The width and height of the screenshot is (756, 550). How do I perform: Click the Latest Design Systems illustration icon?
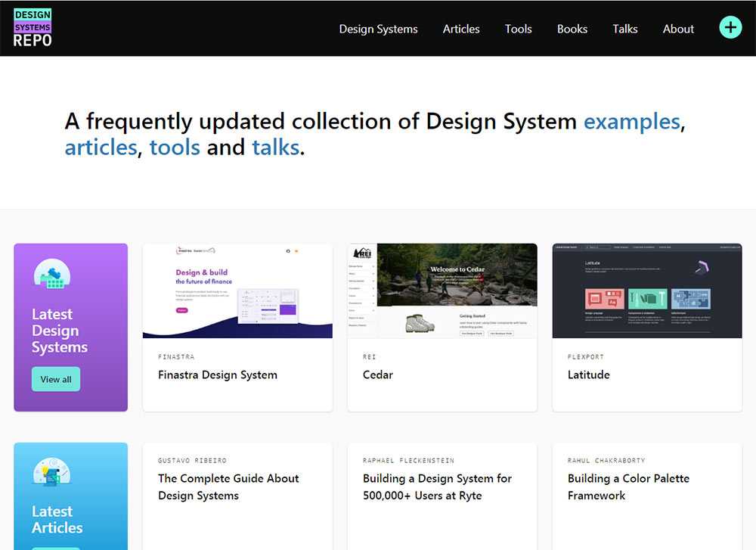pos(52,275)
